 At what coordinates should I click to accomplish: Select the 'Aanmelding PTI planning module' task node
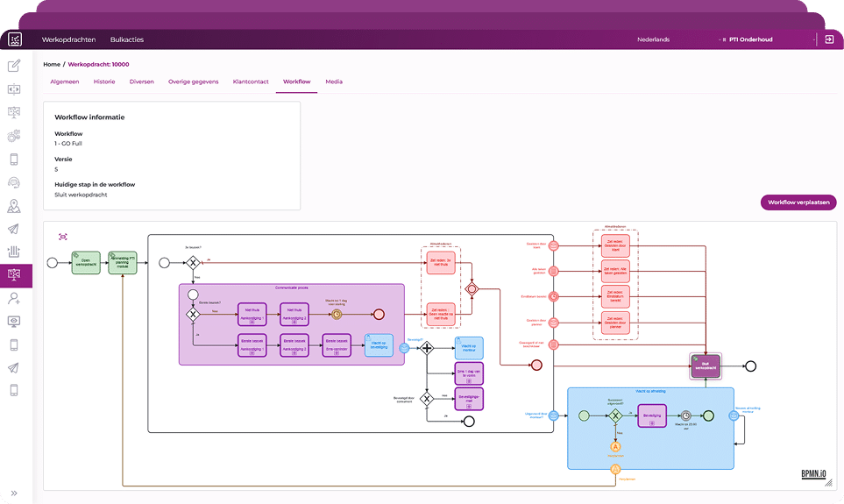pyautogui.click(x=122, y=263)
